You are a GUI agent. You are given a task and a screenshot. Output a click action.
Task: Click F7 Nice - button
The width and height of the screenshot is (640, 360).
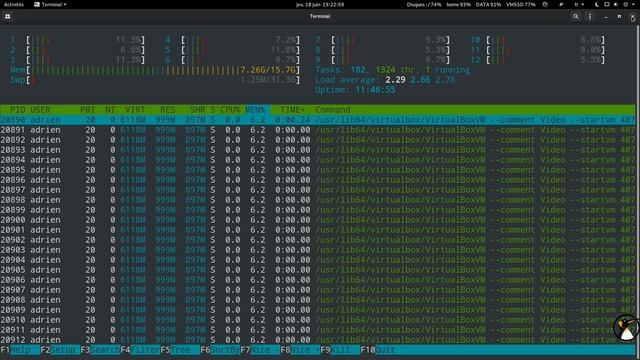[x=260, y=350]
